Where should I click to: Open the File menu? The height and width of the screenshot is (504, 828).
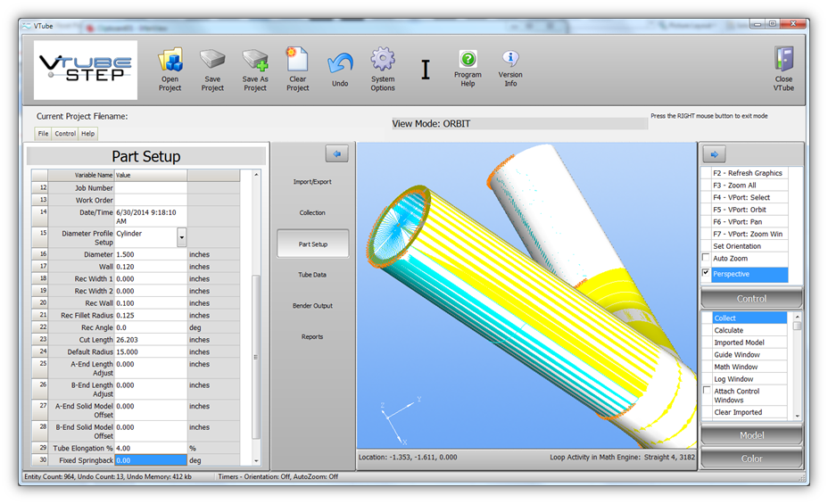pyautogui.click(x=43, y=134)
